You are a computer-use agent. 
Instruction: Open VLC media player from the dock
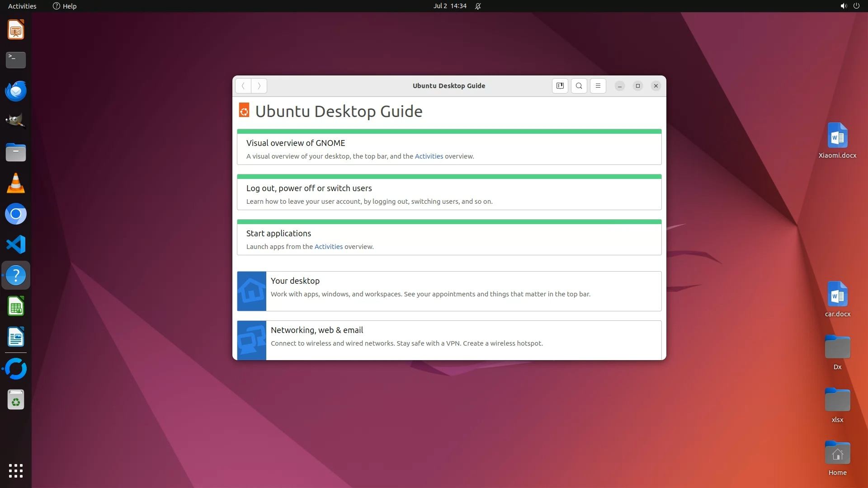click(x=16, y=183)
